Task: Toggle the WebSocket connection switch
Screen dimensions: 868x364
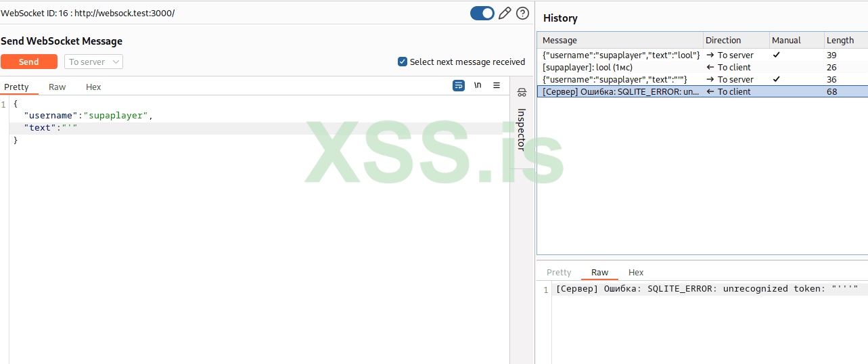Action: 482,13
